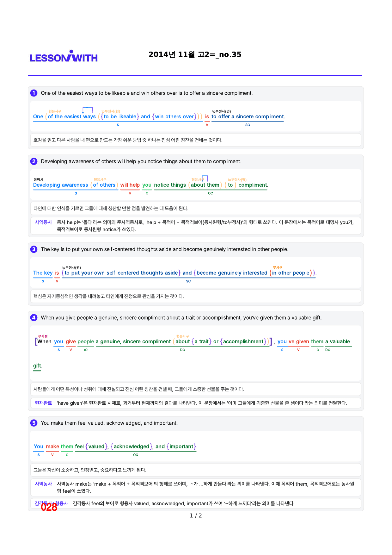Click the 동명사 label above Developing
The height and width of the screenshot is (555, 392).
point(39,179)
